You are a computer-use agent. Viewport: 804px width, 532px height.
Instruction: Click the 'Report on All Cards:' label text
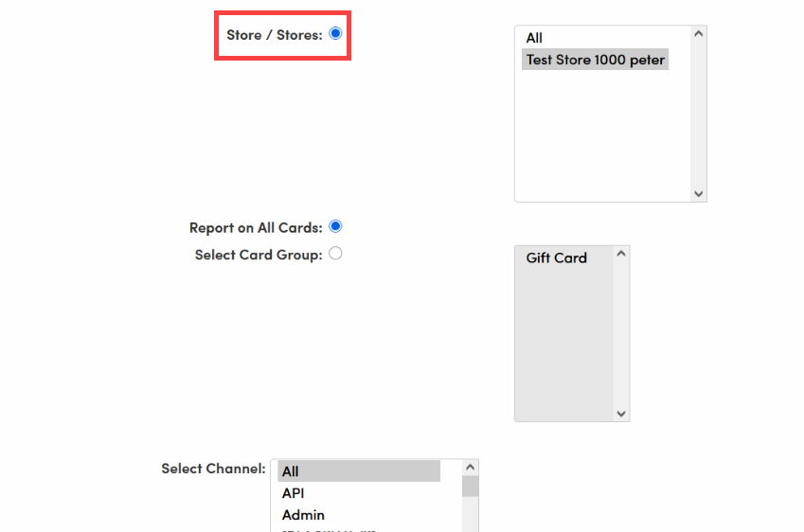pos(256,228)
